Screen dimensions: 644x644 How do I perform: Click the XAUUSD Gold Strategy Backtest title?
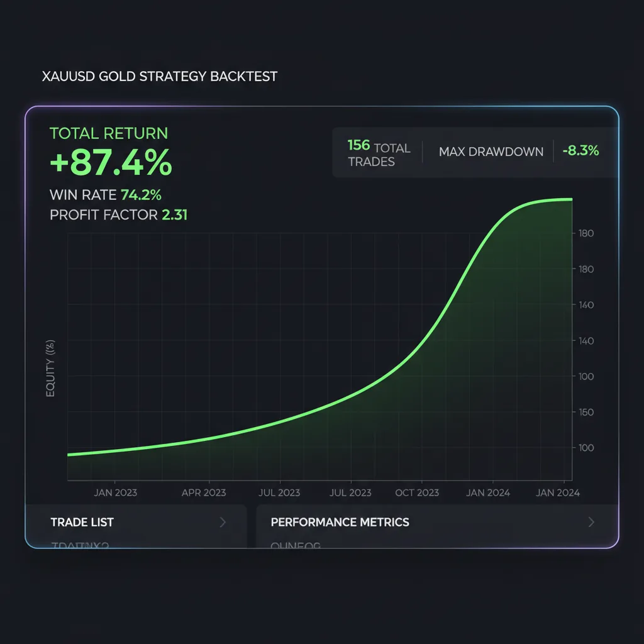click(159, 77)
